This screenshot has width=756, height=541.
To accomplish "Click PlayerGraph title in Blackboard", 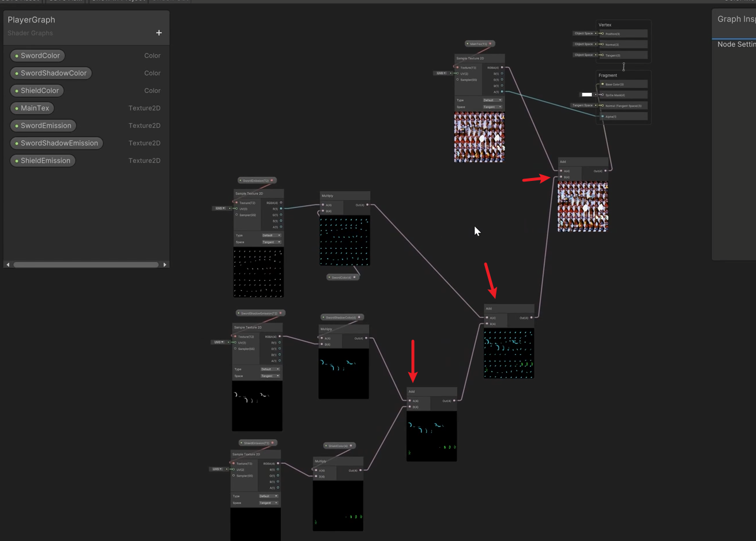I will (32, 20).
